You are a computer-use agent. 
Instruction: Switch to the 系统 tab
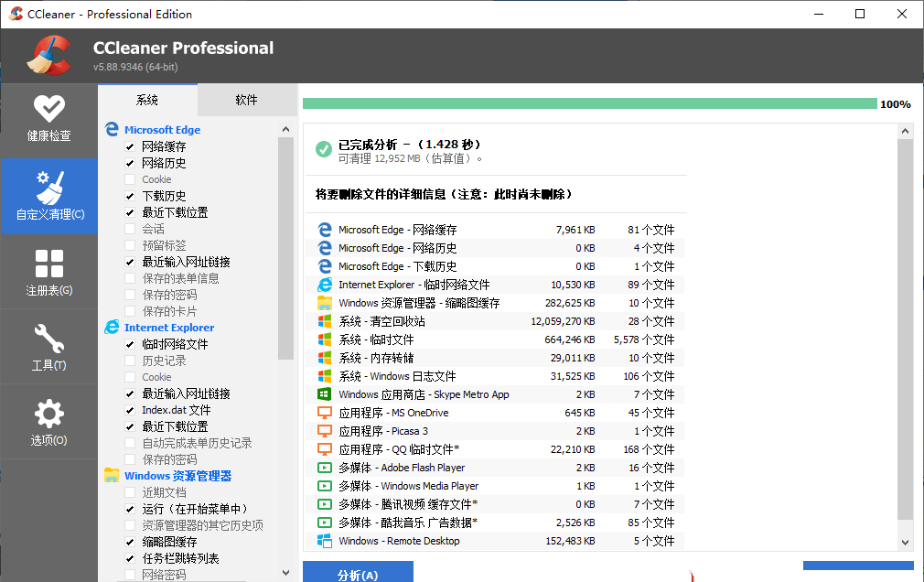pyautogui.click(x=147, y=100)
